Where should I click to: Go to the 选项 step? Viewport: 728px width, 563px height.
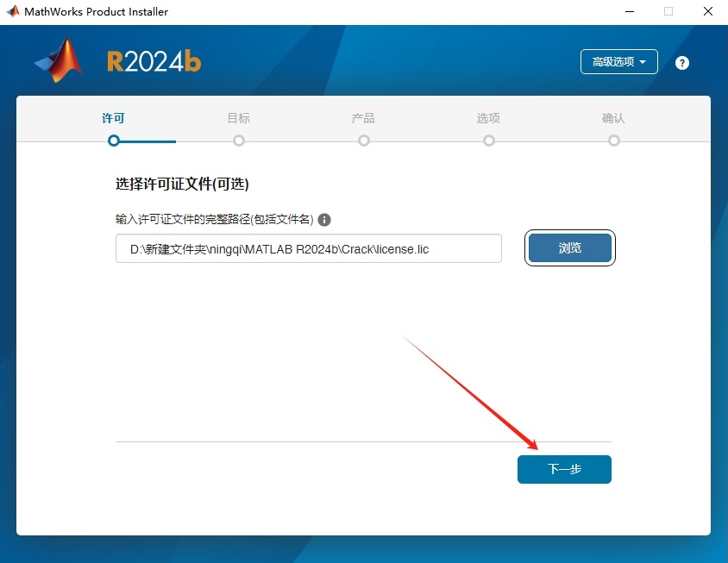[488, 118]
